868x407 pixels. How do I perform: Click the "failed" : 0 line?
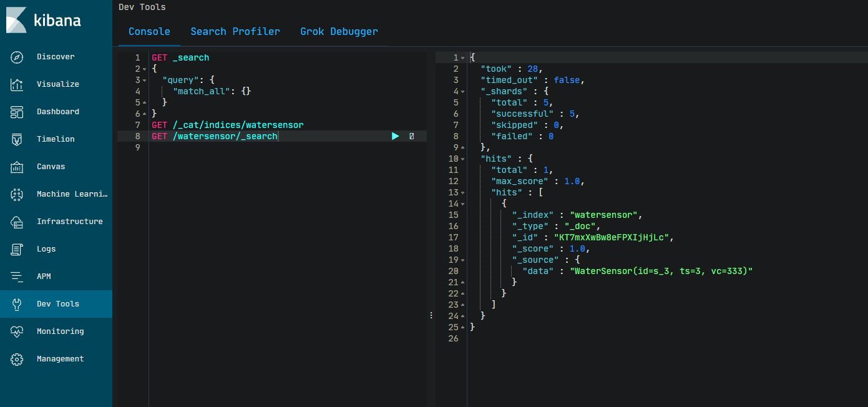pyautogui.click(x=522, y=136)
